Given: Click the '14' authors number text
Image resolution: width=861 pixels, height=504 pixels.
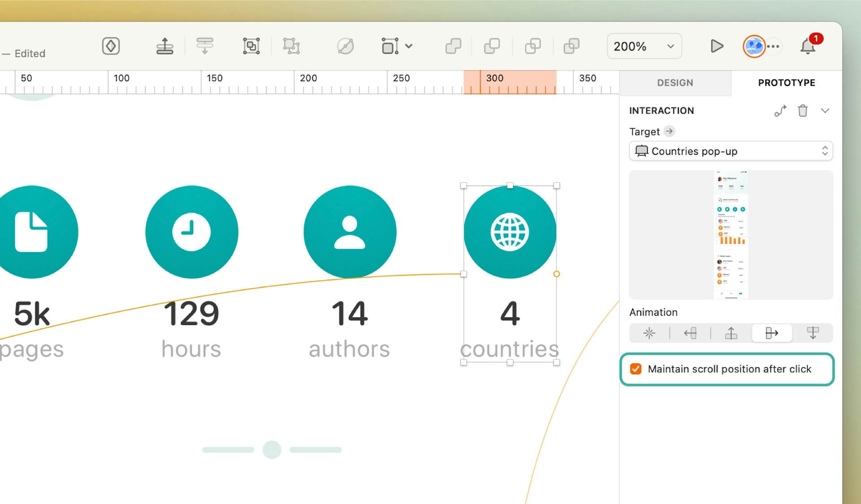Looking at the screenshot, I should tap(350, 313).
